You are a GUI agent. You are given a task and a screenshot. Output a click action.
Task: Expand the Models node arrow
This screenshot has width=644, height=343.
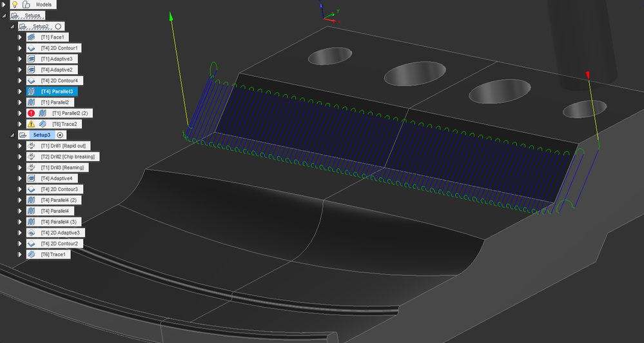4,5
